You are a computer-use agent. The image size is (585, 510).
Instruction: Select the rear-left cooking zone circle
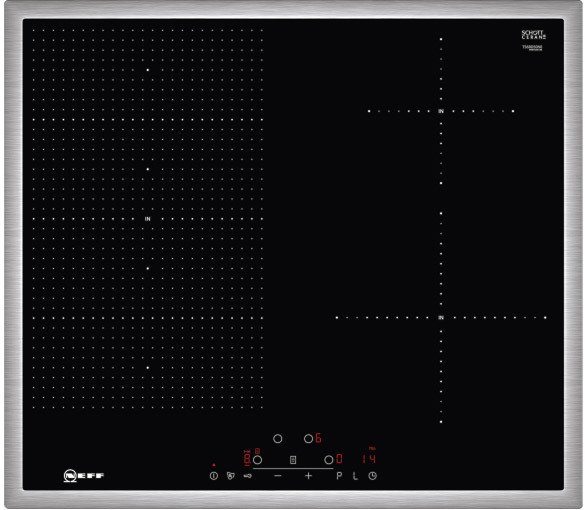coord(278,439)
